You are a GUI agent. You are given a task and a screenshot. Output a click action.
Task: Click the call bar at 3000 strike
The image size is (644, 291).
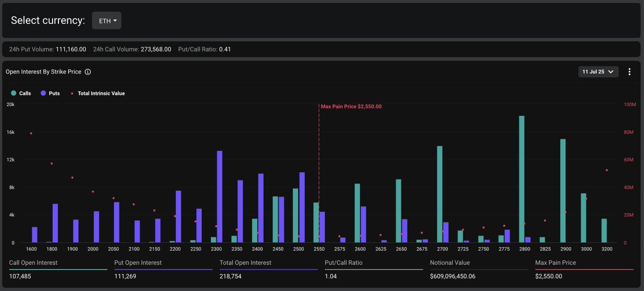(583, 218)
